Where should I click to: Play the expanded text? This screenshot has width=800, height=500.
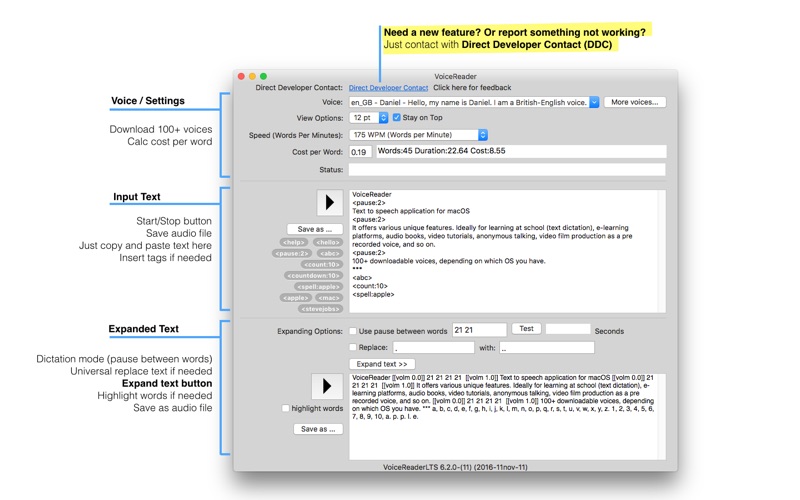[x=327, y=386]
